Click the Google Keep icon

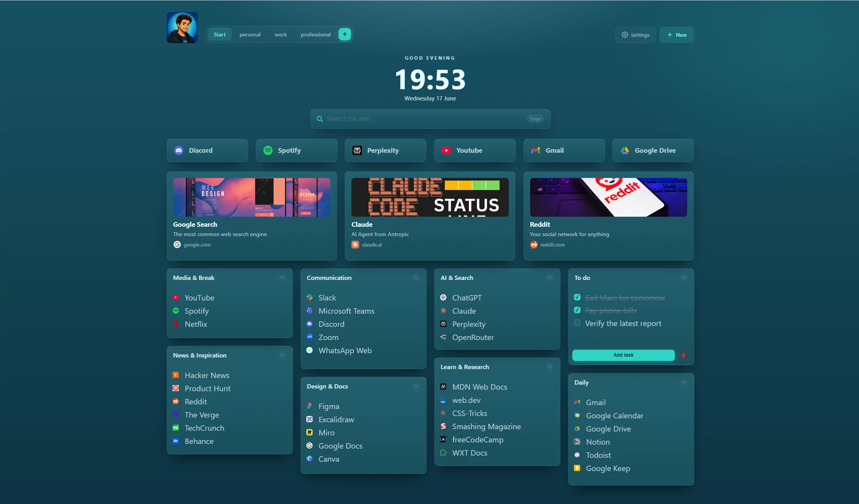click(577, 468)
